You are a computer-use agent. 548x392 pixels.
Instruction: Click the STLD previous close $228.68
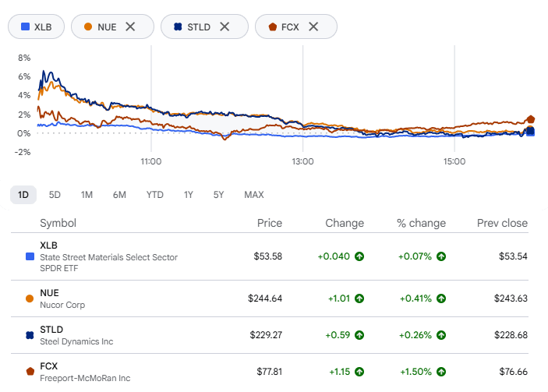511,335
